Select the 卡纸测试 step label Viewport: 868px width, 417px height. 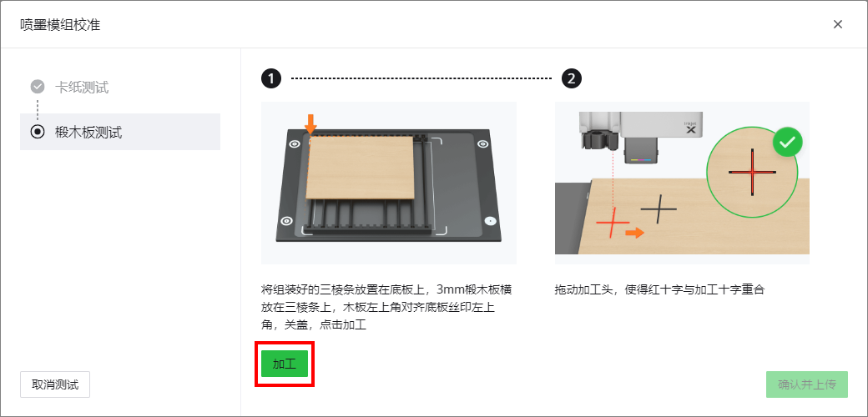(82, 87)
